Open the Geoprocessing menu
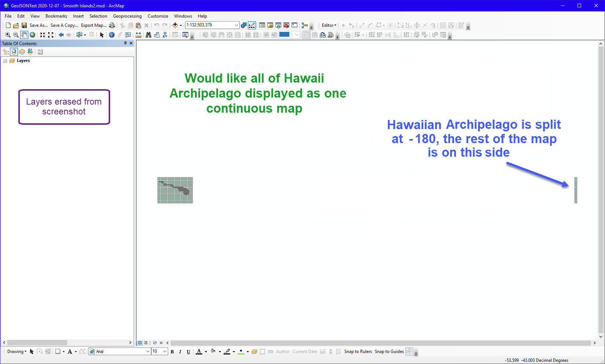This screenshot has height=364, width=605. click(x=127, y=16)
